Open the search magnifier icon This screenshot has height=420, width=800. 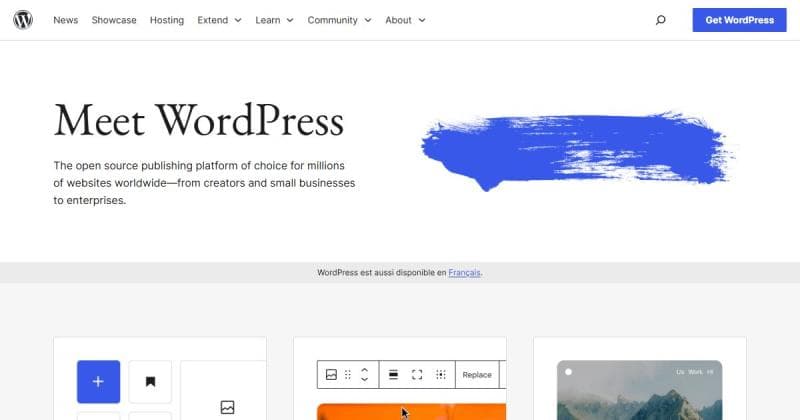[x=661, y=20]
